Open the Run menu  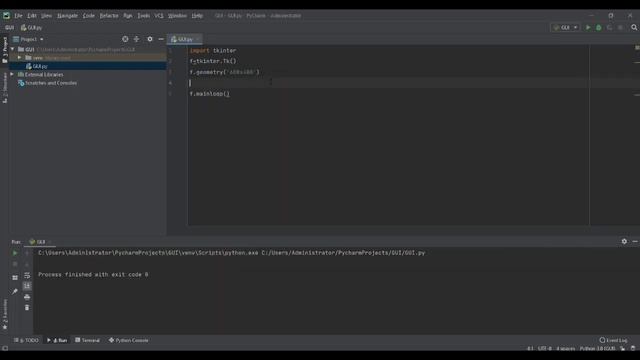click(x=128, y=16)
